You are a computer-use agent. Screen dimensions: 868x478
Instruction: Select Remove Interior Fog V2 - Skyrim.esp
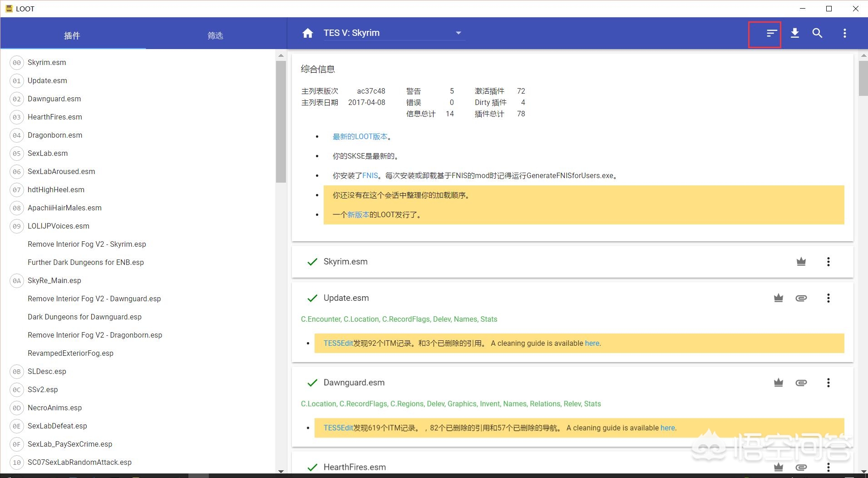coord(87,244)
